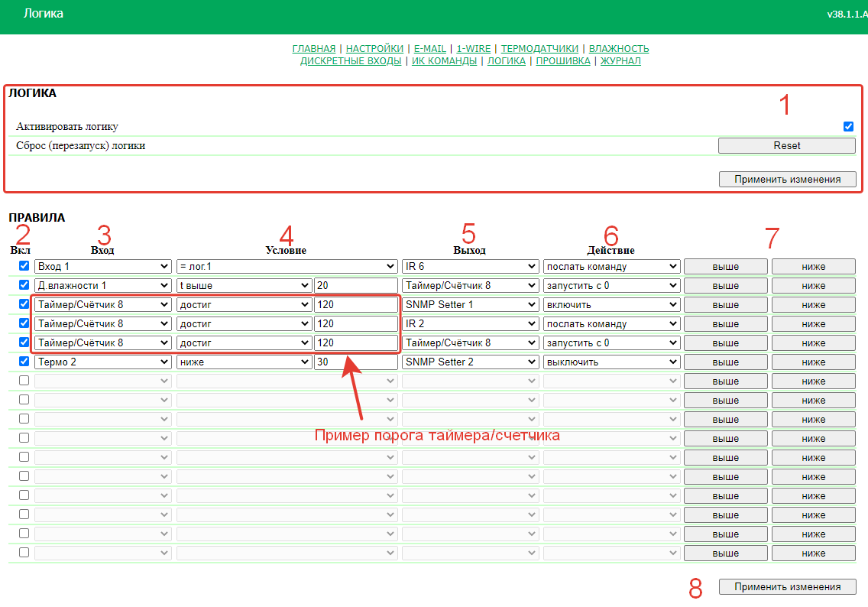Open the 'ЖУРНАЛ' link
Image resolution: width=868 pixels, height=607 pixels.
pos(620,61)
